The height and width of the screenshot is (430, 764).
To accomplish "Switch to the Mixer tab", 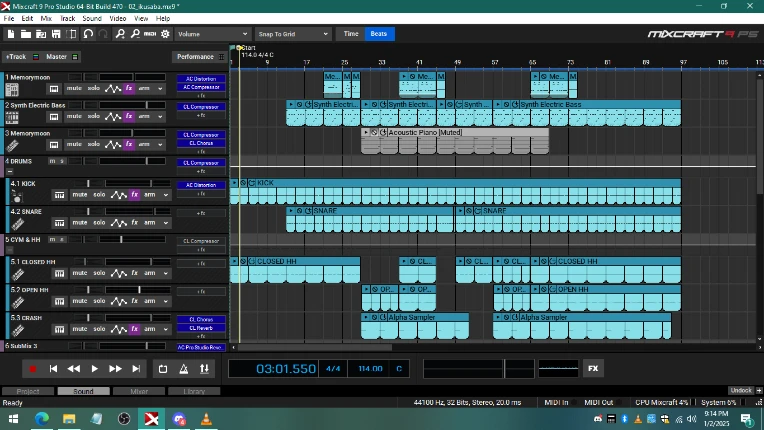I will (x=139, y=391).
